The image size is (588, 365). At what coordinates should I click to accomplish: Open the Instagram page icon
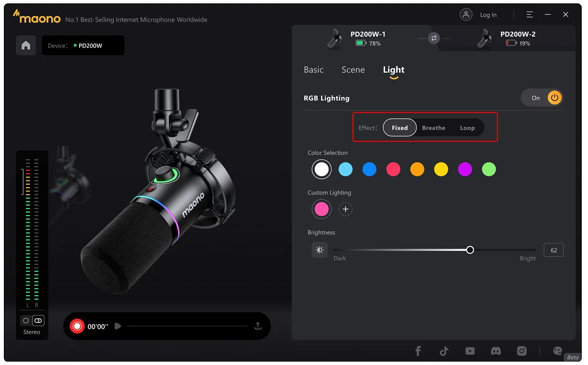click(522, 351)
